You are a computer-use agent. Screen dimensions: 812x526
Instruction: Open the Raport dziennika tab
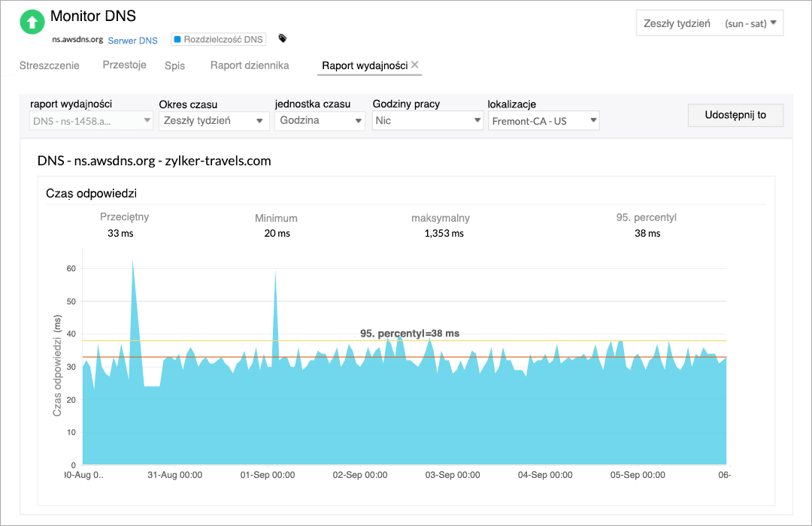(x=250, y=65)
